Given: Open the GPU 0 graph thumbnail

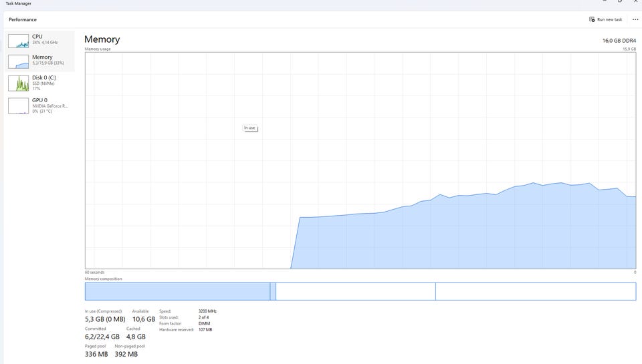Looking at the screenshot, I should pos(19,106).
